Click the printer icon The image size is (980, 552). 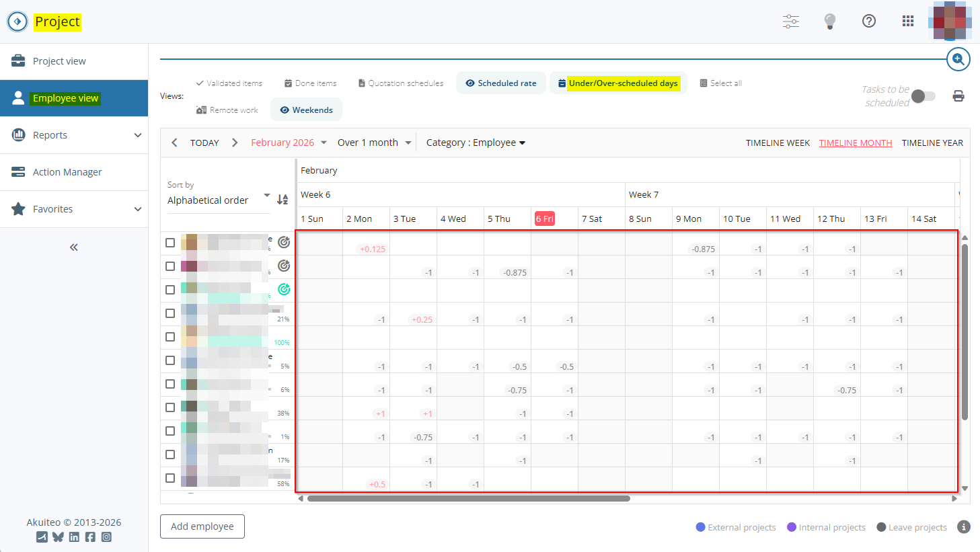(958, 96)
